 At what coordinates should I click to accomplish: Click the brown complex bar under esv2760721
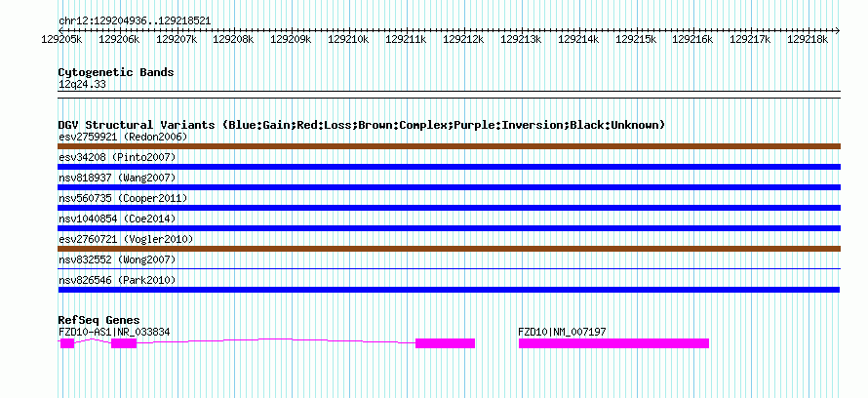pos(449,249)
